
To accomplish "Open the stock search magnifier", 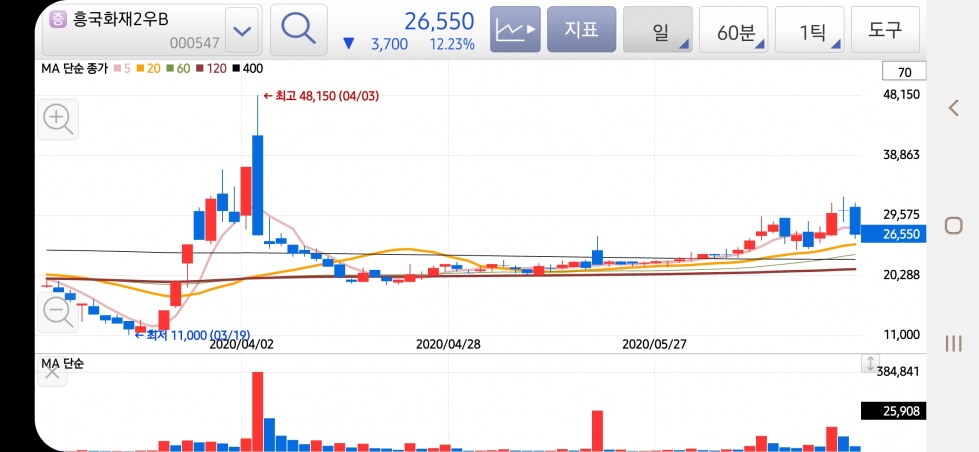I will (298, 29).
